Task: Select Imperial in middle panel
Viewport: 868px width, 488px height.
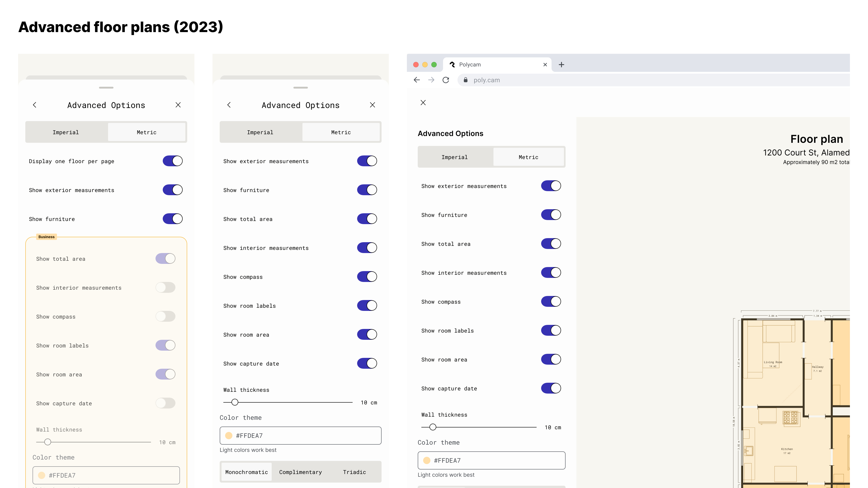Action: [260, 132]
